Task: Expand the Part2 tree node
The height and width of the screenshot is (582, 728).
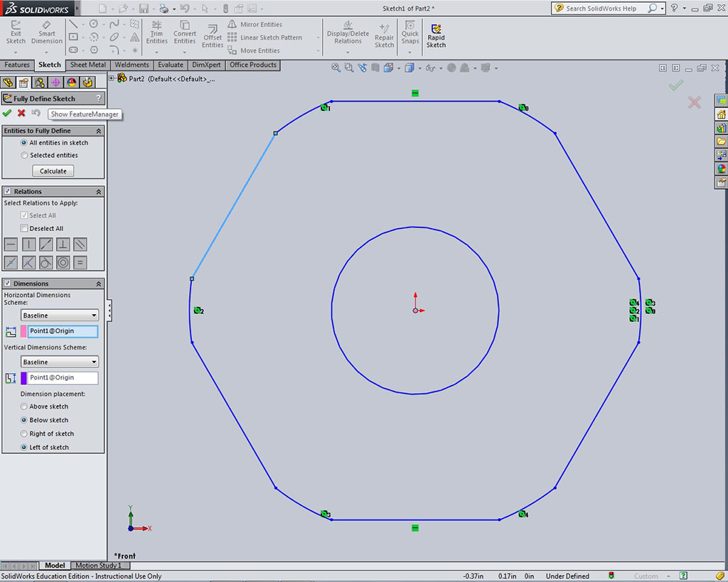Action: [112, 78]
